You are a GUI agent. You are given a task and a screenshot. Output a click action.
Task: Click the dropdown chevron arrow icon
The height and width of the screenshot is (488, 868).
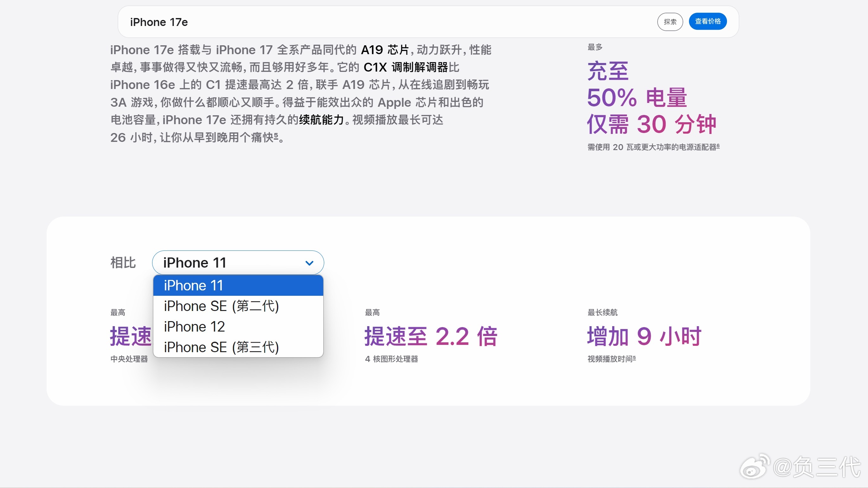pos(309,263)
